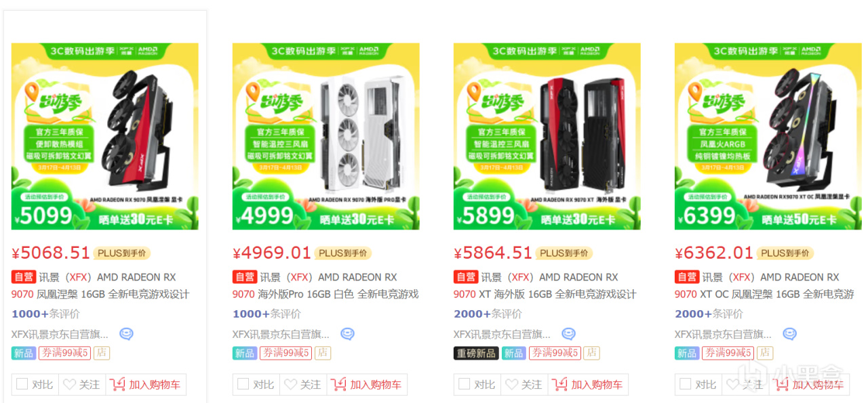Open 1000+条评价 reviews of second product
Viewport: 868px width, 403px height.
269,314
